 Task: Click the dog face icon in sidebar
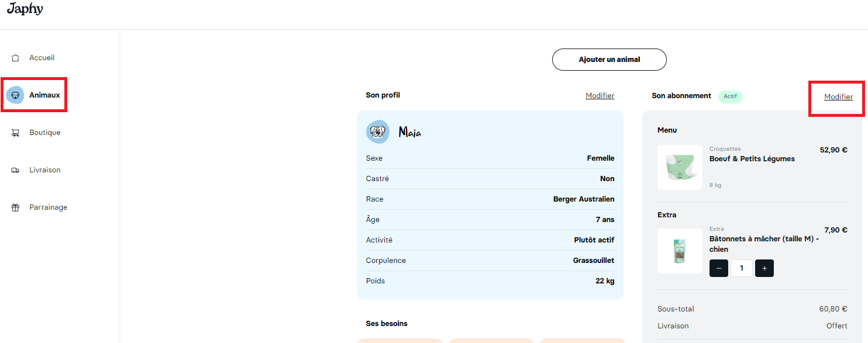[x=15, y=95]
